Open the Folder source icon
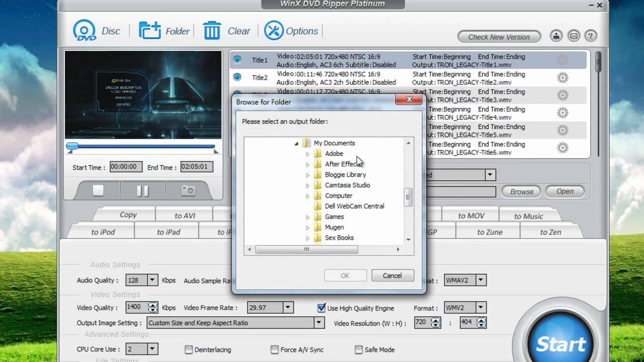Image resolution: width=644 pixels, height=362 pixels. (150, 31)
